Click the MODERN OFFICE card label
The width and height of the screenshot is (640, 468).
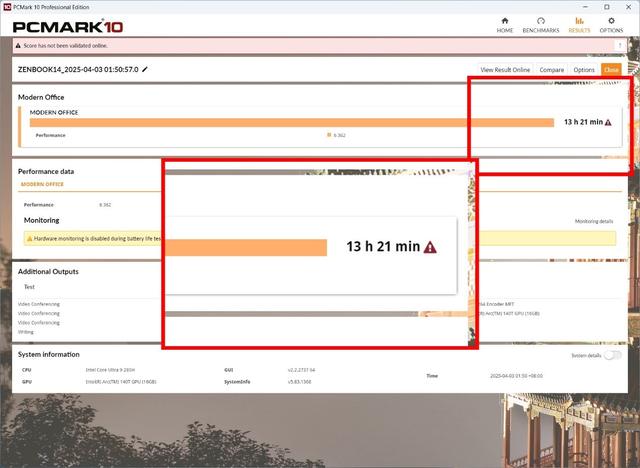tap(53, 112)
